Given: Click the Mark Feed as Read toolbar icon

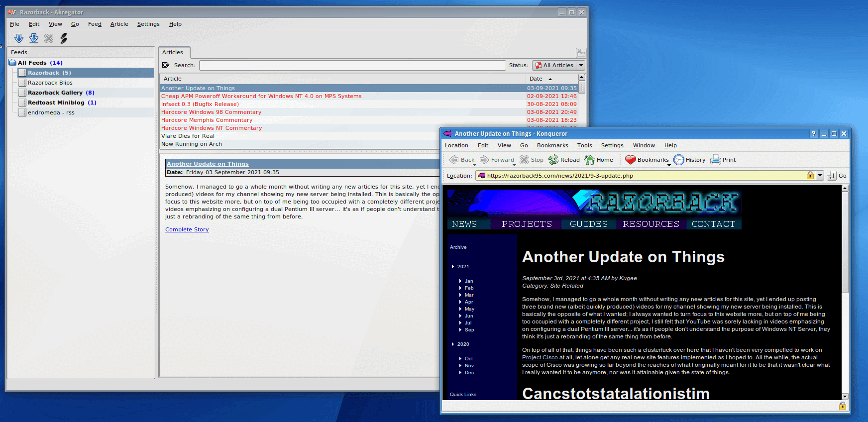Looking at the screenshot, I should pyautogui.click(x=64, y=38).
